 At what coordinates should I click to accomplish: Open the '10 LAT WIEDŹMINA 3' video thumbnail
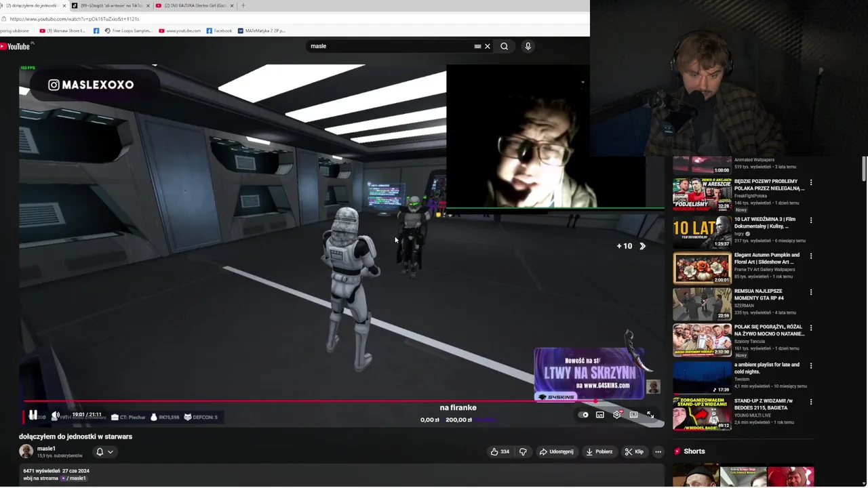702,231
